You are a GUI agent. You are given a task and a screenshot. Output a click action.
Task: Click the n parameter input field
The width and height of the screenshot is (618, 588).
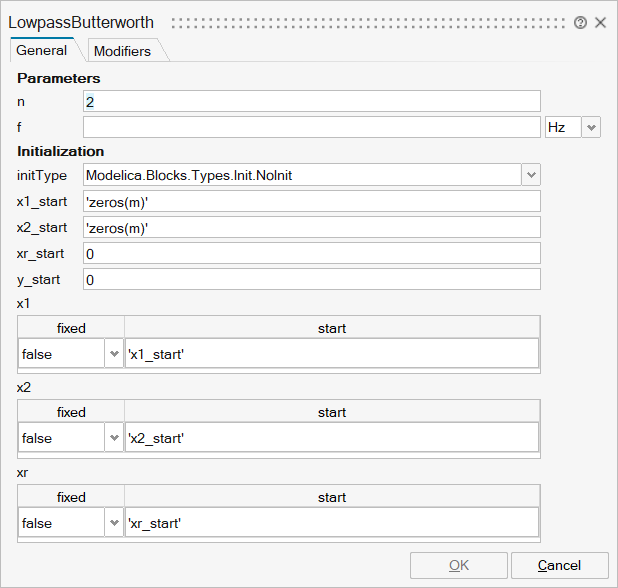pyautogui.click(x=311, y=101)
